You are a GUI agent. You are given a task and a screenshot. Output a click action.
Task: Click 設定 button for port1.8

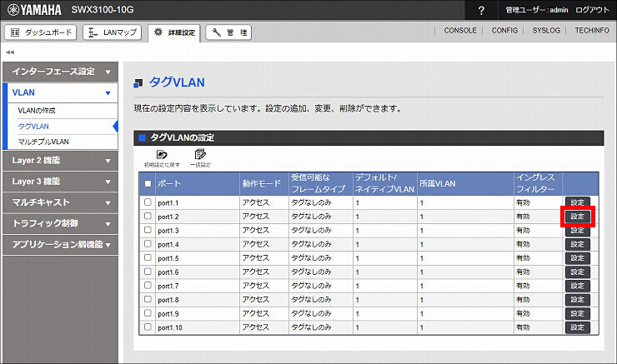(x=577, y=300)
